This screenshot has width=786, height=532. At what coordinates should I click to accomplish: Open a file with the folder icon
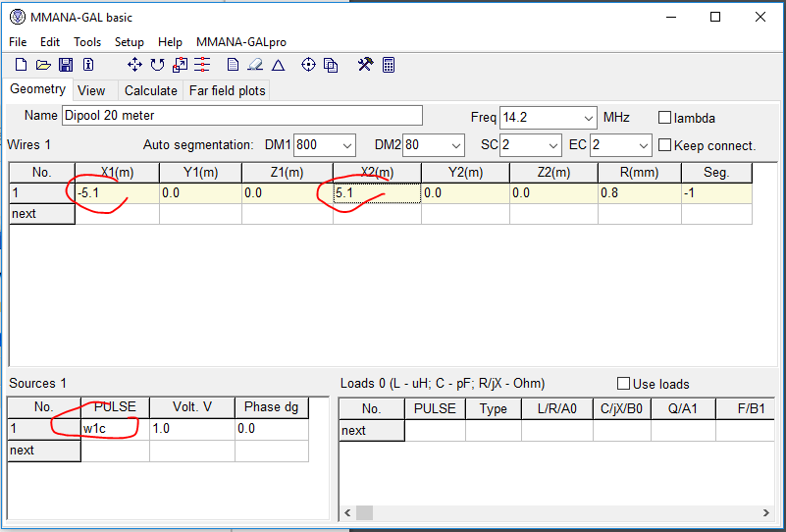(x=43, y=65)
